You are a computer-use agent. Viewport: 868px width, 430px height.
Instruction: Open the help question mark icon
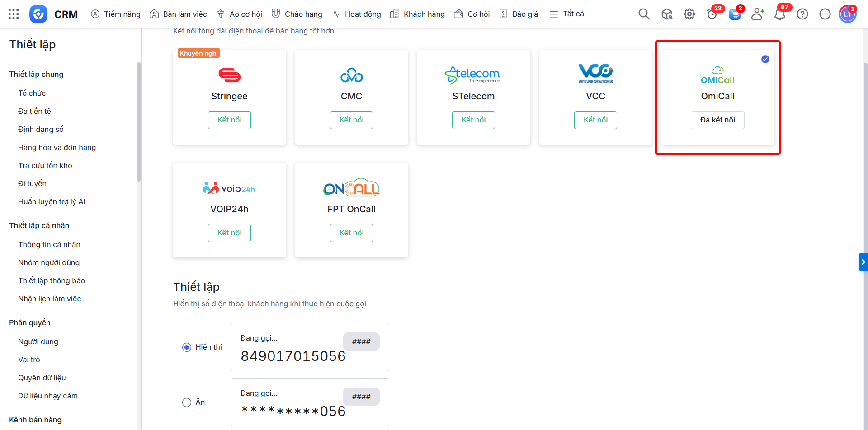point(802,14)
